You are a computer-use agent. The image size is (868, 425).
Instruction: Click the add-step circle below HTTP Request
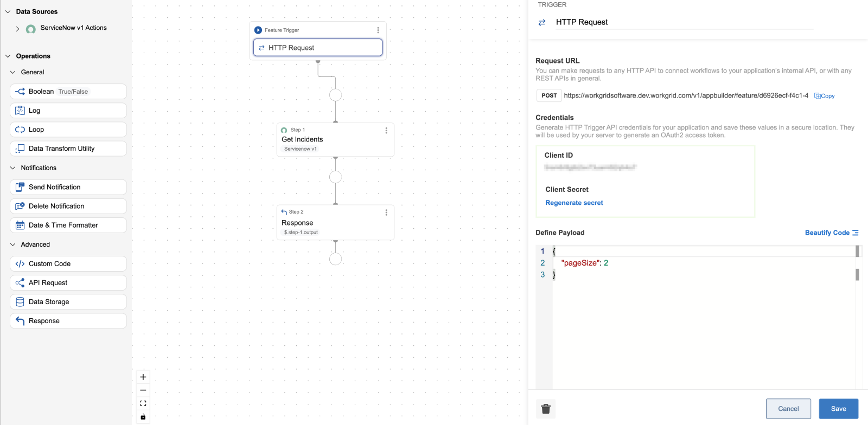pyautogui.click(x=336, y=95)
